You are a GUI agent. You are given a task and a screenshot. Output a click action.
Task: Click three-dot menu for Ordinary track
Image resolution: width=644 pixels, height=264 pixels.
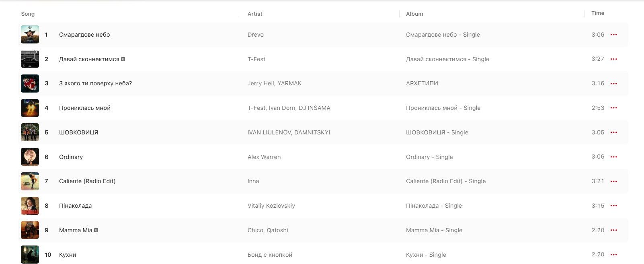pyautogui.click(x=613, y=157)
